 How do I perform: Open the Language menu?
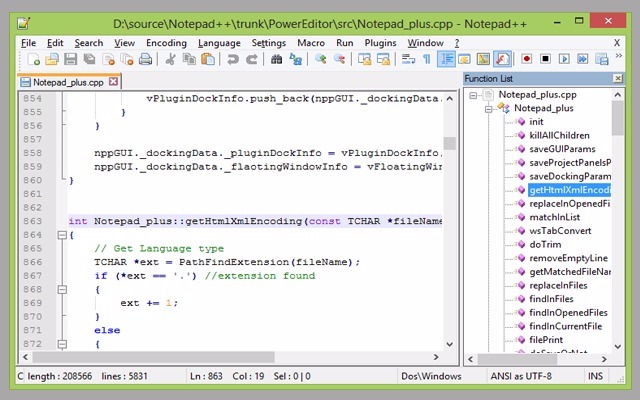click(x=219, y=43)
